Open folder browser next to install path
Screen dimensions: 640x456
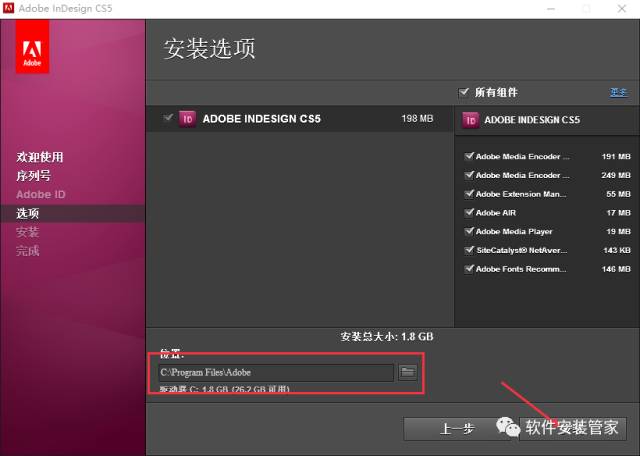407,372
